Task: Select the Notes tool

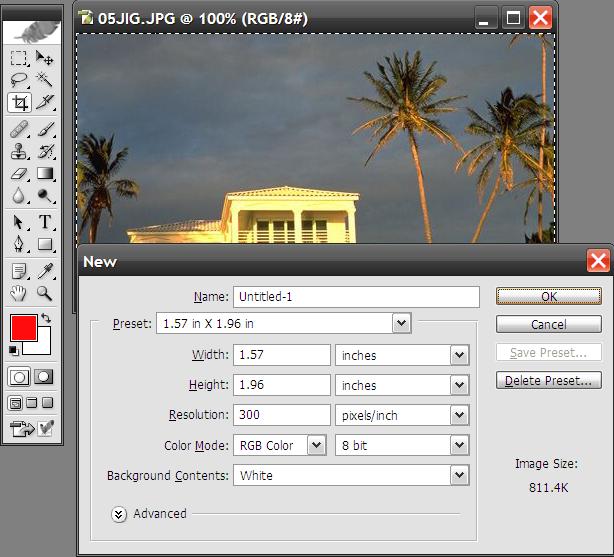Action: [x=18, y=271]
